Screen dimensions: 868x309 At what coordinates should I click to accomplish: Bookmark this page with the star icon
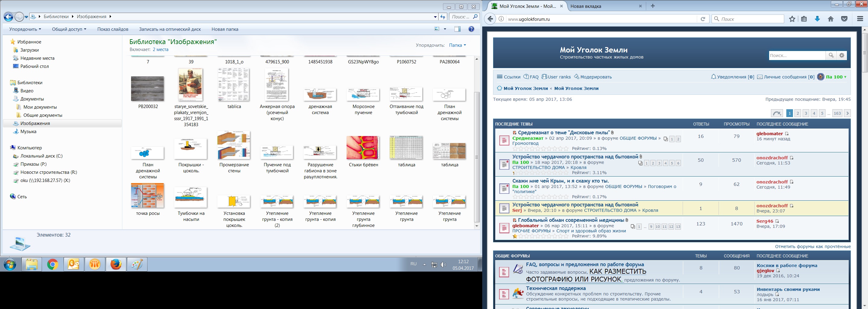[792, 19]
